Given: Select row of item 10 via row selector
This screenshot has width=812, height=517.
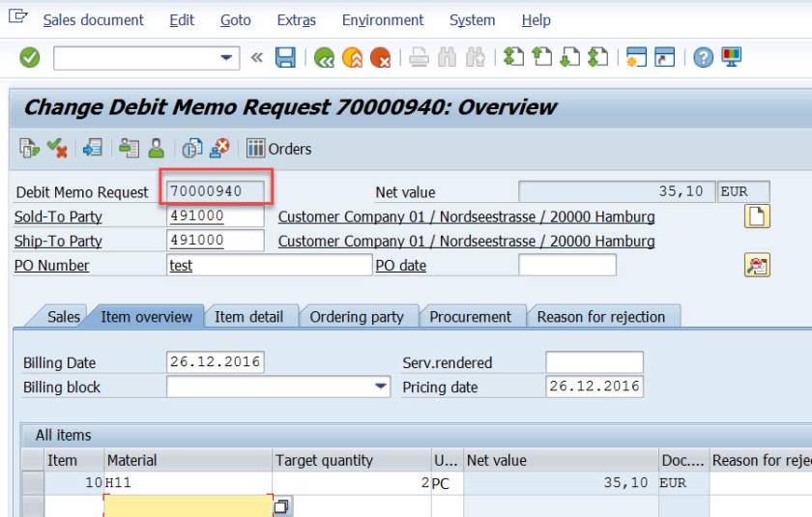Looking at the screenshot, I should [32, 482].
